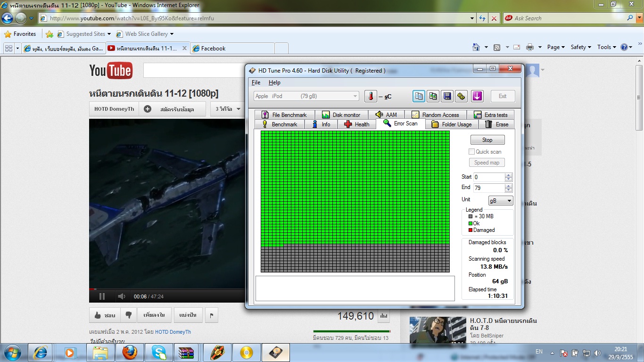Click the read mail icon in IE toolbar
Image resolution: width=644 pixels, height=362 pixels.
517,47
